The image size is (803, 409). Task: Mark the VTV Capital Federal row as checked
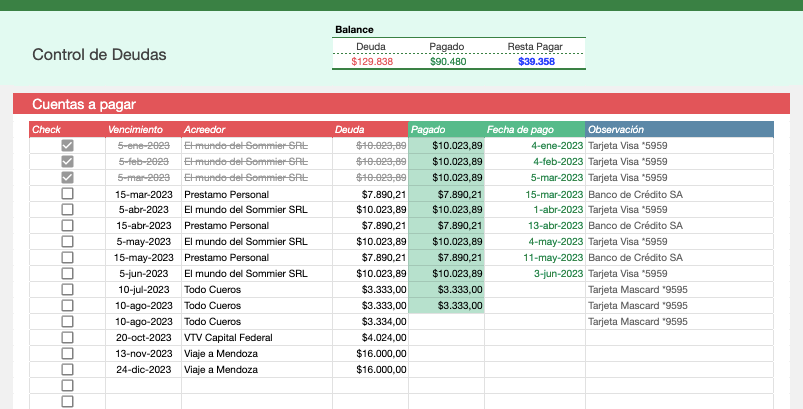[67, 338]
